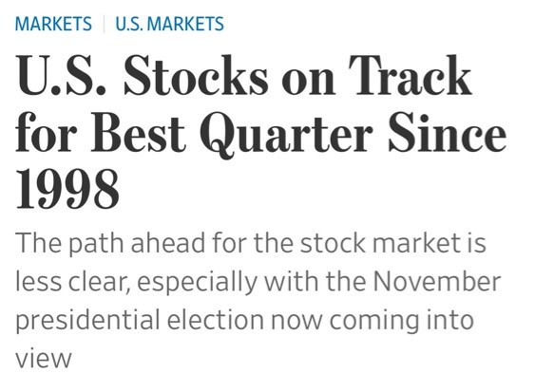Click "coming into" in the subheadline
The height and width of the screenshot is (392, 535).
click(x=402, y=321)
